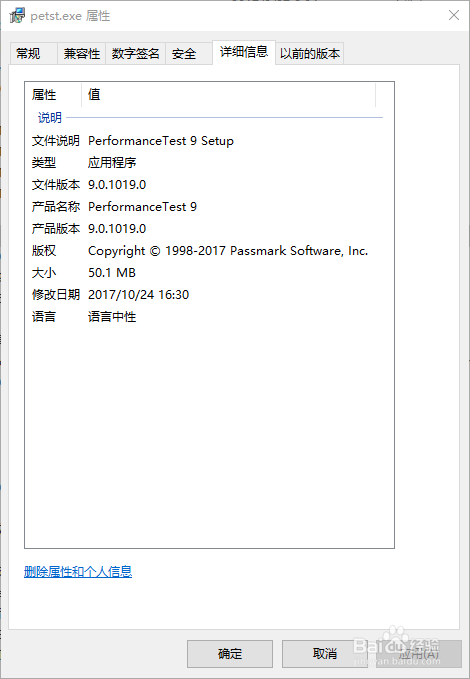Click the 产品版本 value 9.0.1019.0
Viewport: 470px width, 679px height.
tap(117, 229)
